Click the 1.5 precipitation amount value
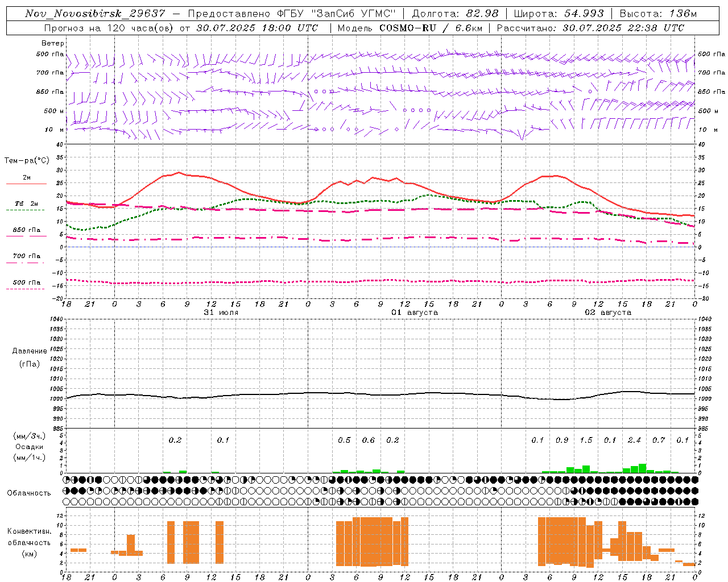The image size is (728, 582). tap(586, 440)
